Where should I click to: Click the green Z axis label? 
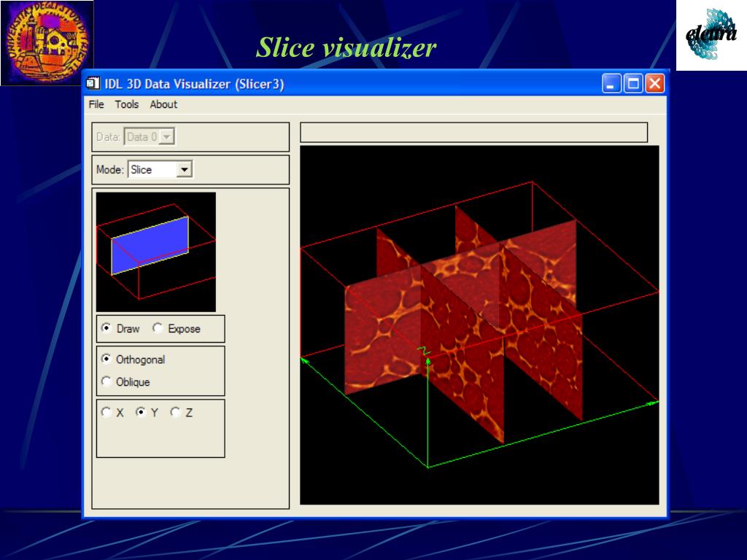423,351
